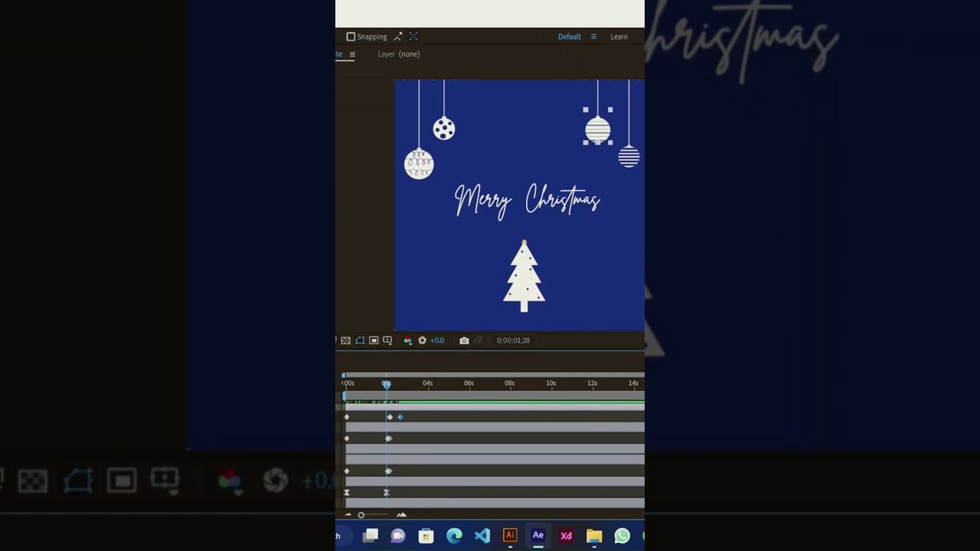Click the region of interest icon
Image resolution: width=980 pixels, height=551 pixels.
[374, 341]
